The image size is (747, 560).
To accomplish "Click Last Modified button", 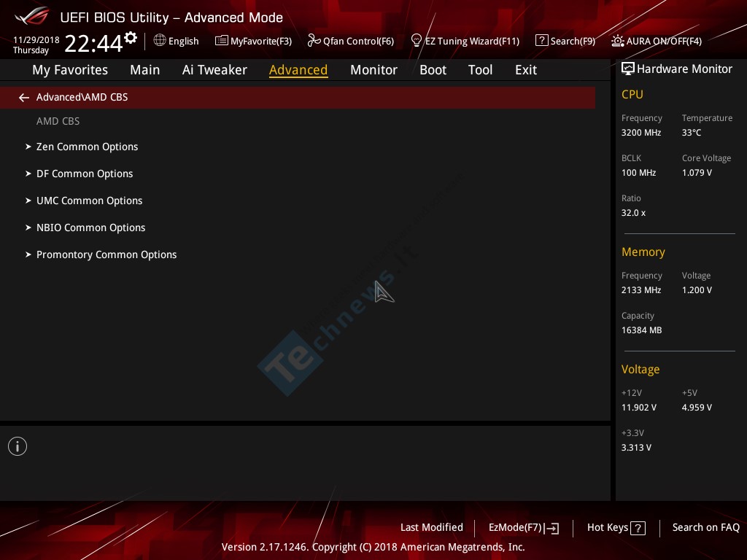I will click(x=432, y=527).
